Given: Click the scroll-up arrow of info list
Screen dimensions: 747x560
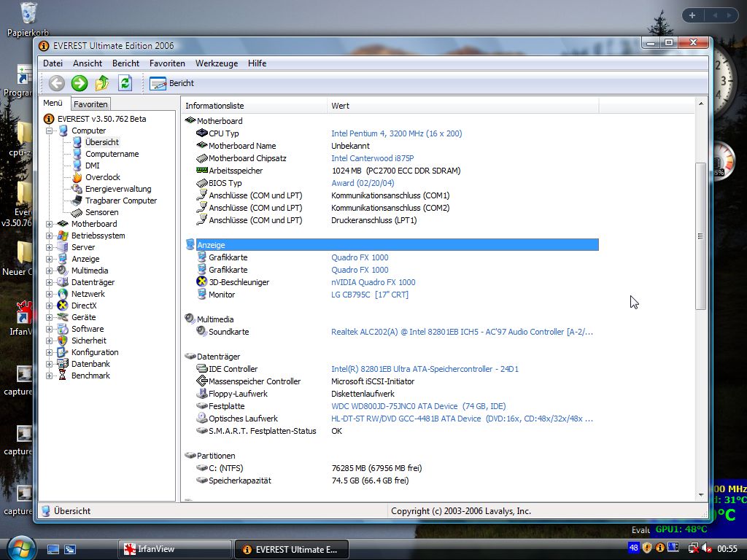Looking at the screenshot, I should click(701, 104).
